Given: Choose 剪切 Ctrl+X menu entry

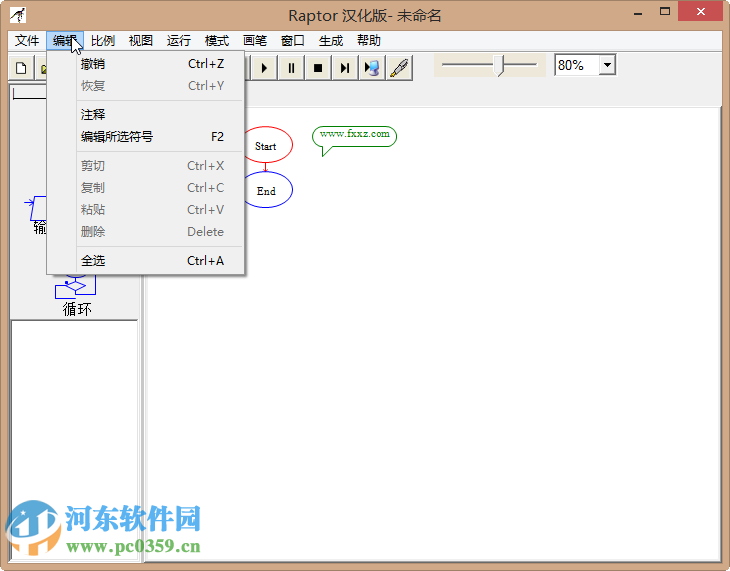Looking at the screenshot, I should 146,166.
